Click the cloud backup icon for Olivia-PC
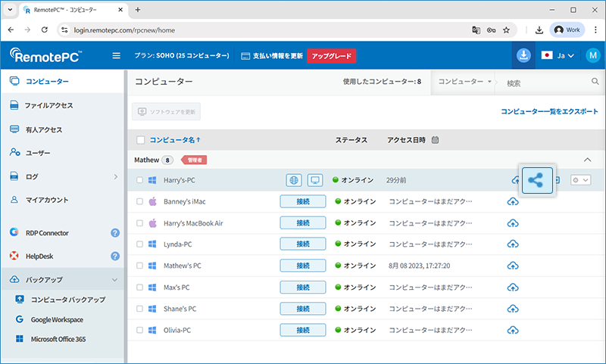 click(513, 330)
